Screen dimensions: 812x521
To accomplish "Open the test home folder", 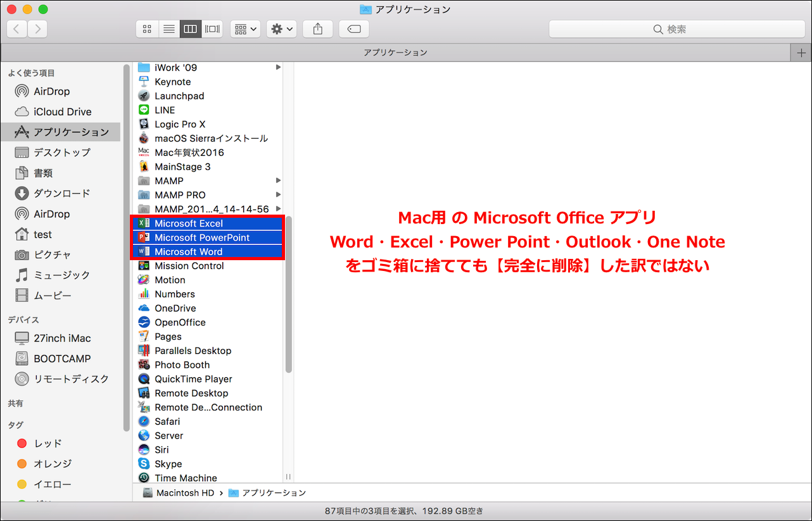I will pyautogui.click(x=42, y=234).
